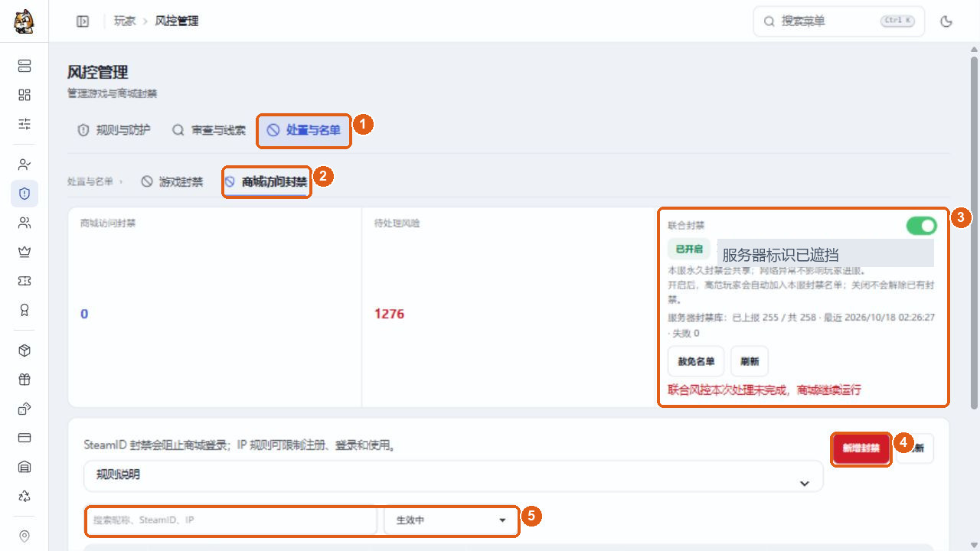Expand the 规则说明 section

pos(453,475)
